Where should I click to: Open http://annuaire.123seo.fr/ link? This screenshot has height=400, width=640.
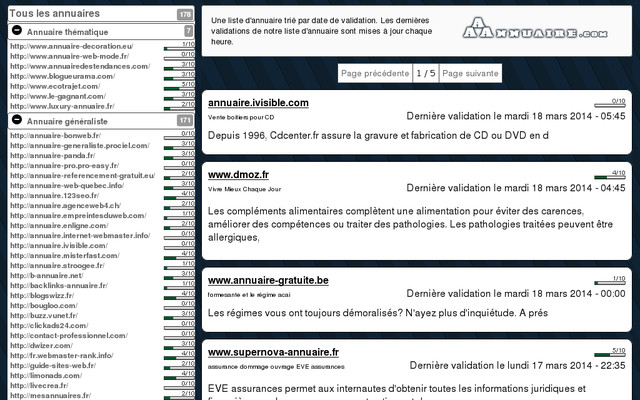coord(55,196)
